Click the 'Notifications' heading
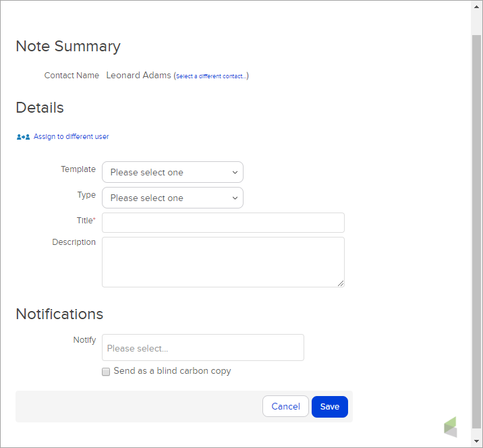 click(x=59, y=314)
